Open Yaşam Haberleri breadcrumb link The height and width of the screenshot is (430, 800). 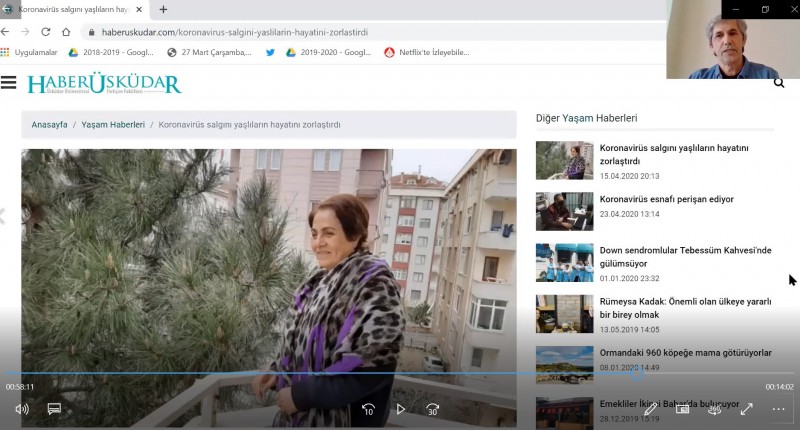click(113, 125)
